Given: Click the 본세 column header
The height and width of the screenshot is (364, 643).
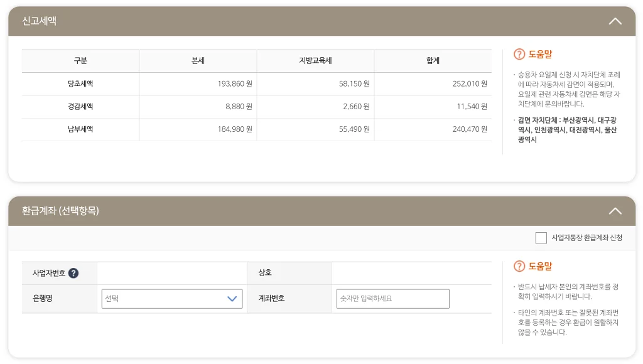Looking at the screenshot, I should (x=198, y=61).
